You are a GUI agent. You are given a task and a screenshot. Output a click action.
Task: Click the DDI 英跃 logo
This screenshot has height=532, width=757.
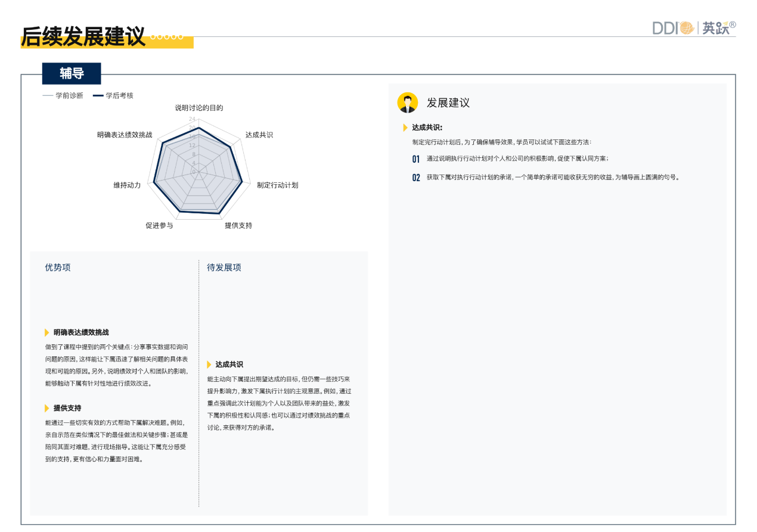click(x=694, y=27)
